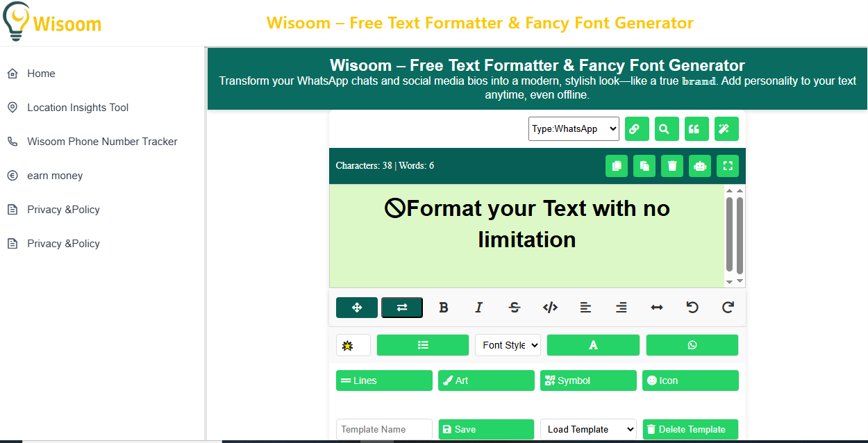Viewport: 868px width, 443px height.
Task: Apply strikethrough formatting
Action: tap(515, 308)
